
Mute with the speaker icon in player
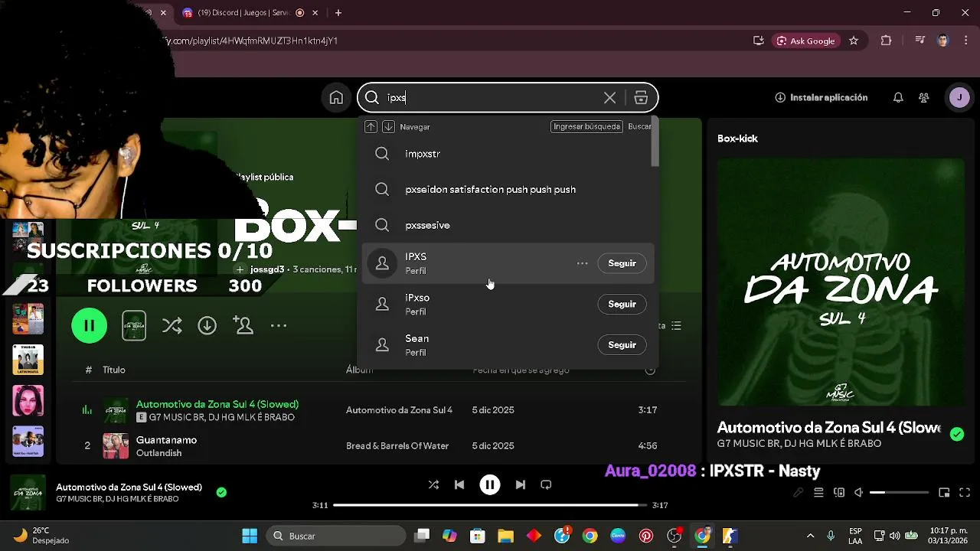coord(859,493)
